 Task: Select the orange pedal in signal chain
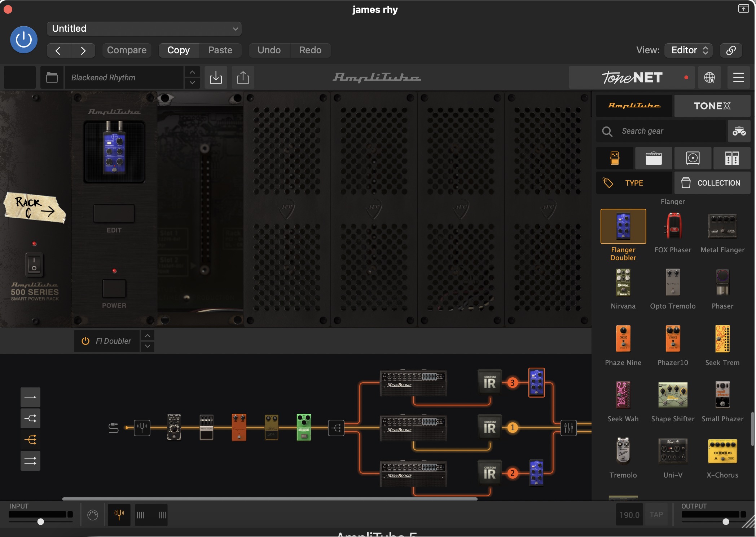(x=239, y=427)
